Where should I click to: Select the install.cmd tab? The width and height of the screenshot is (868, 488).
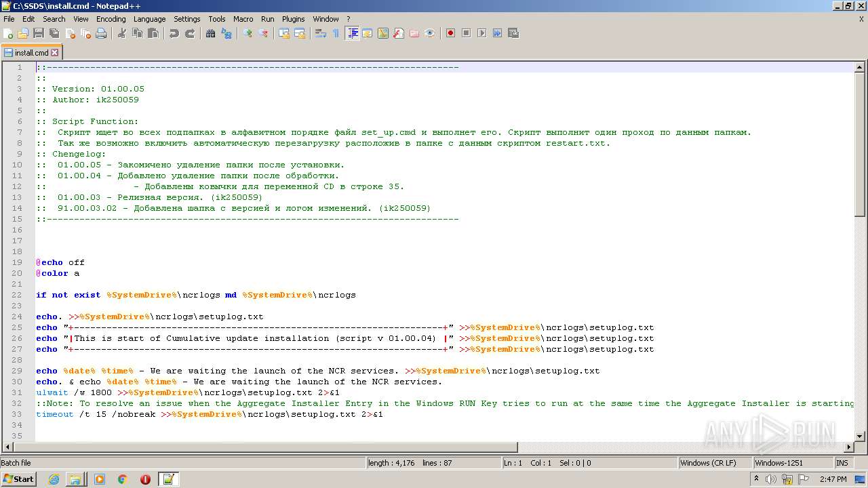pos(31,52)
